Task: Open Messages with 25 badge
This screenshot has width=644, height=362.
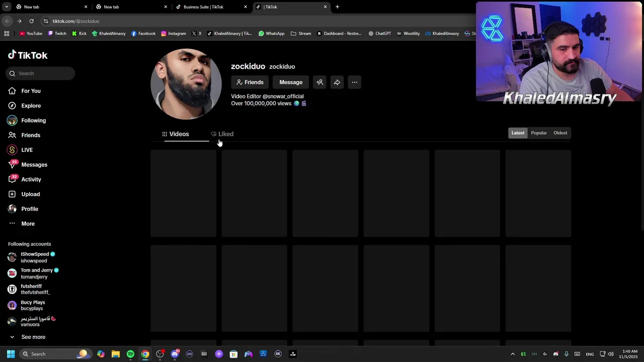Action: pyautogui.click(x=34, y=165)
